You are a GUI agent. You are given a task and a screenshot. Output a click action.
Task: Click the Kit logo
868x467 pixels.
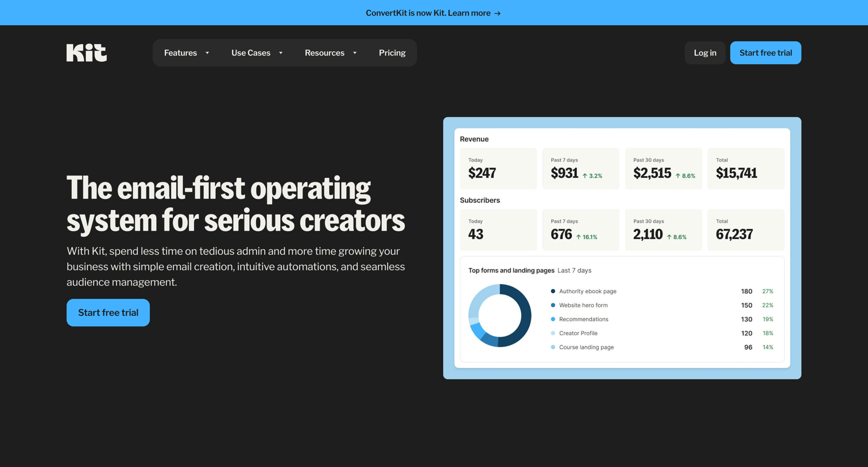click(x=87, y=53)
